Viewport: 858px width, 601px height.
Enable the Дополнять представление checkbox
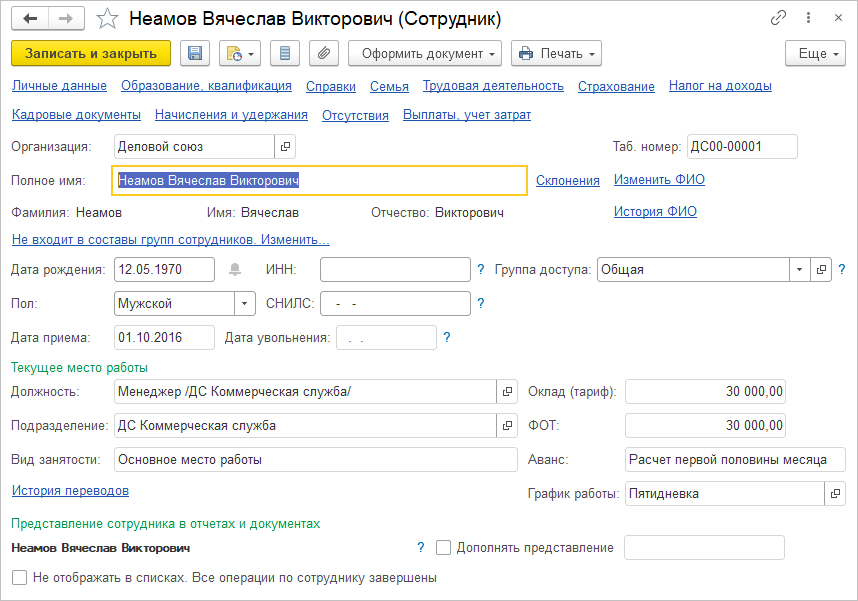(x=444, y=547)
